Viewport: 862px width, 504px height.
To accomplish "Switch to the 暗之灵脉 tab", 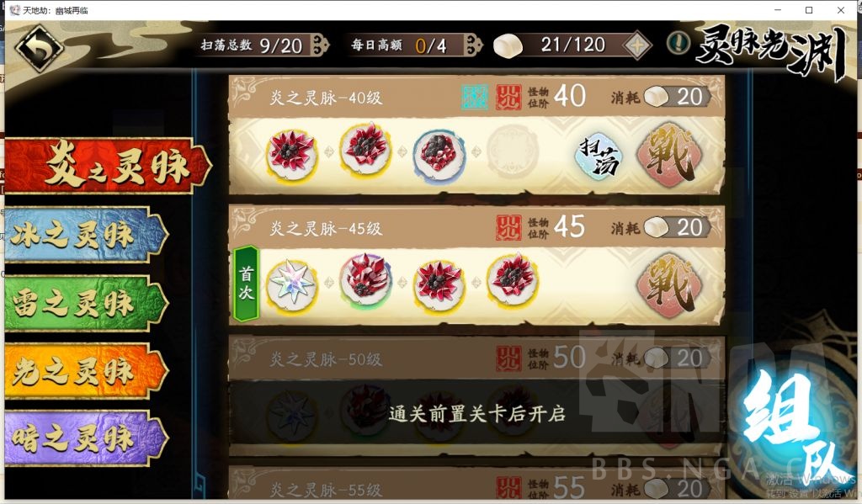I will pos(86,438).
